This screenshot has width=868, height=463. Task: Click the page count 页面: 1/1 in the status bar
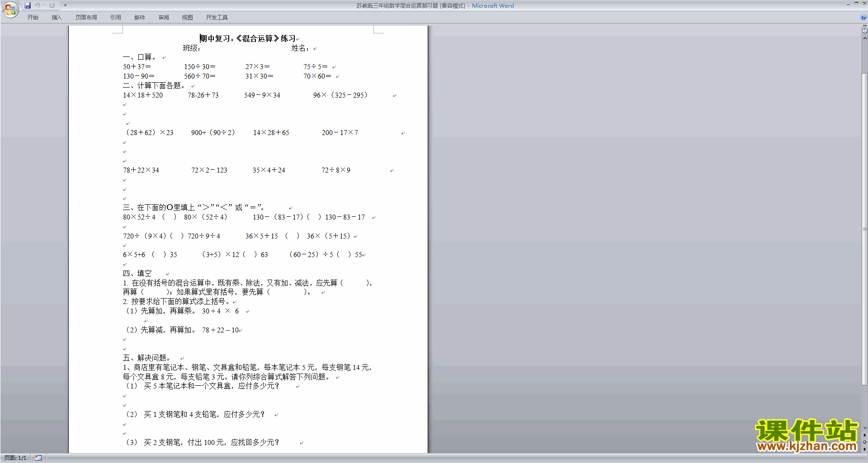coord(15,458)
